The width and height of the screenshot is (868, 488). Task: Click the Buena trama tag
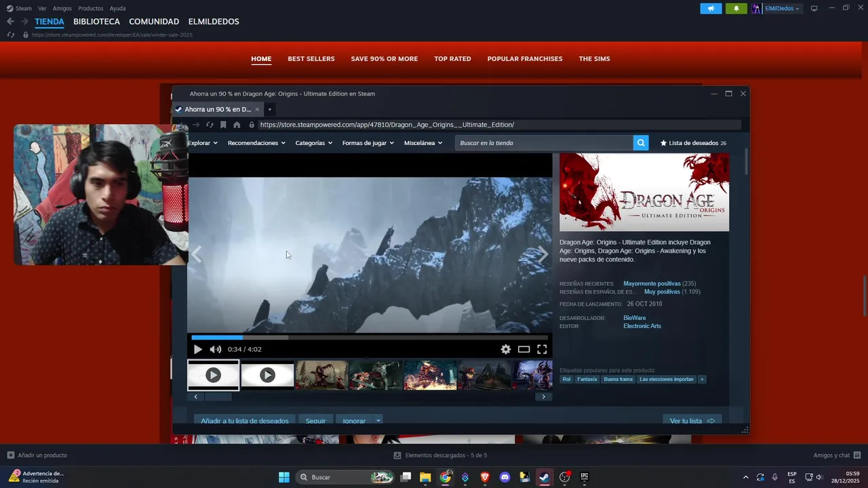tap(618, 380)
